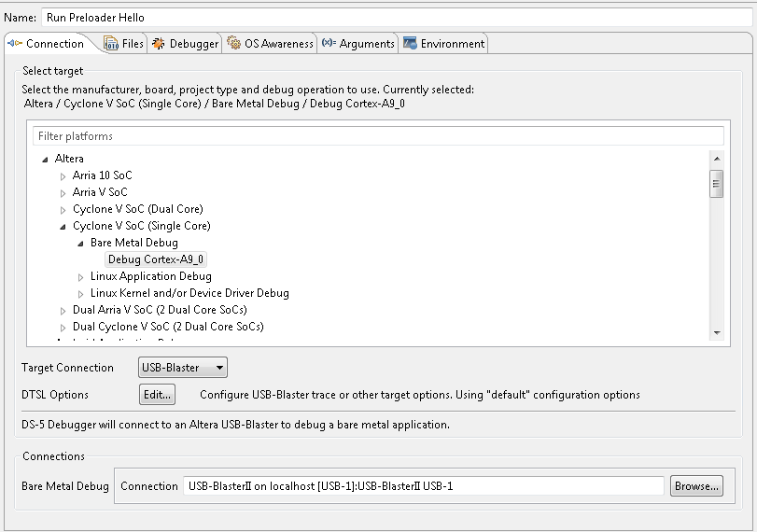Select Arria V SoC in the tree
Viewport: 757px width, 532px height.
(100, 192)
